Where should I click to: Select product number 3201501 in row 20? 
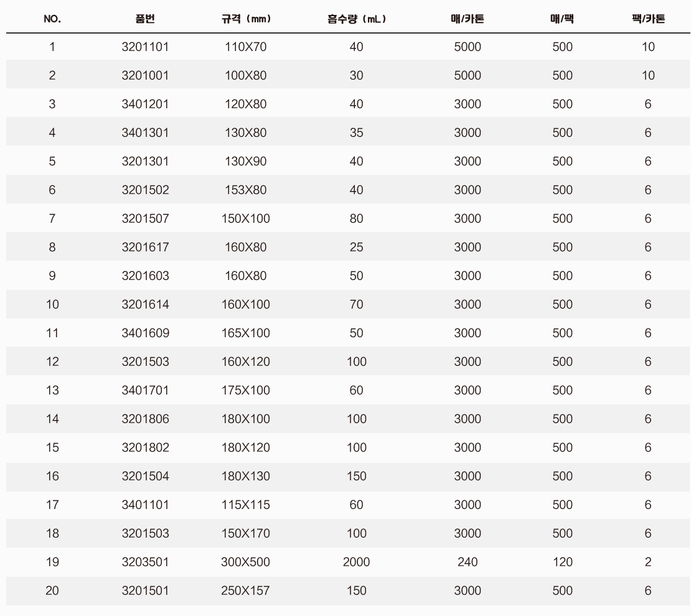coord(145,590)
